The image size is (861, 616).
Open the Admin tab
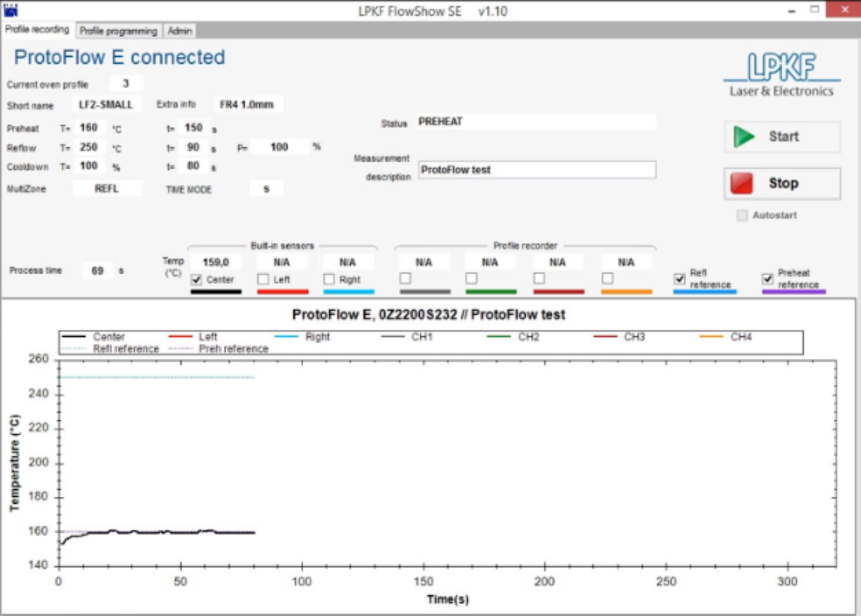tap(180, 31)
